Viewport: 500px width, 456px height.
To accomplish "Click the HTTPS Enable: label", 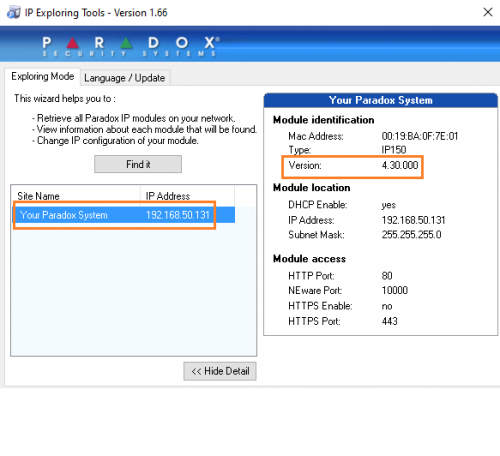I will tap(320, 306).
